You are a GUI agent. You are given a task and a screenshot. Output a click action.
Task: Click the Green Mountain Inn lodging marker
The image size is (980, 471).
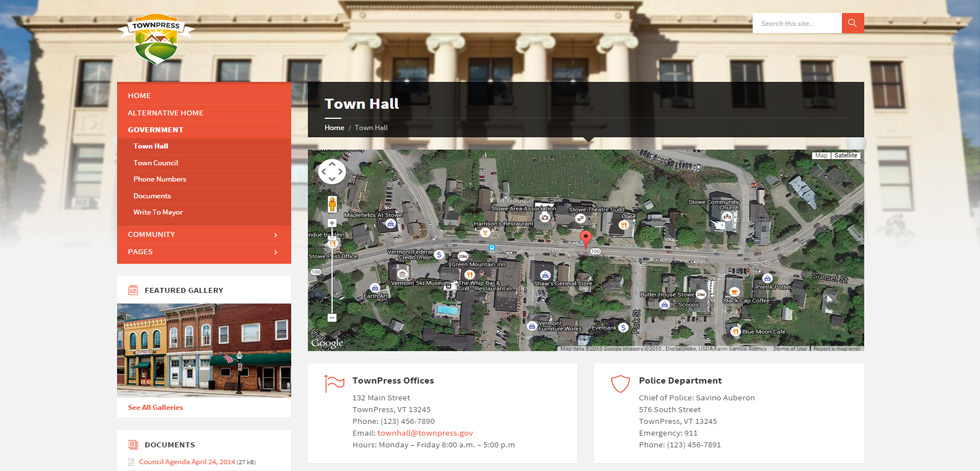point(463,256)
